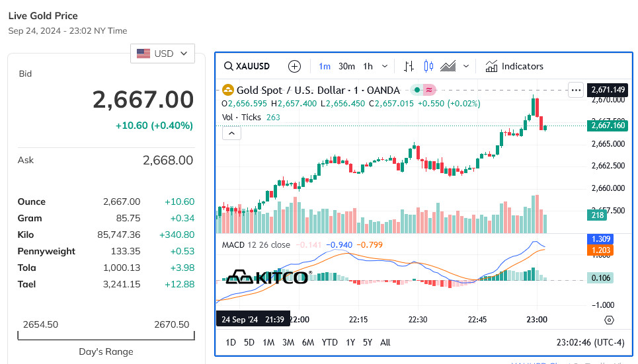Image resolution: width=638 pixels, height=364 pixels.
Task: Open the USD currency dropdown
Action: [x=163, y=54]
